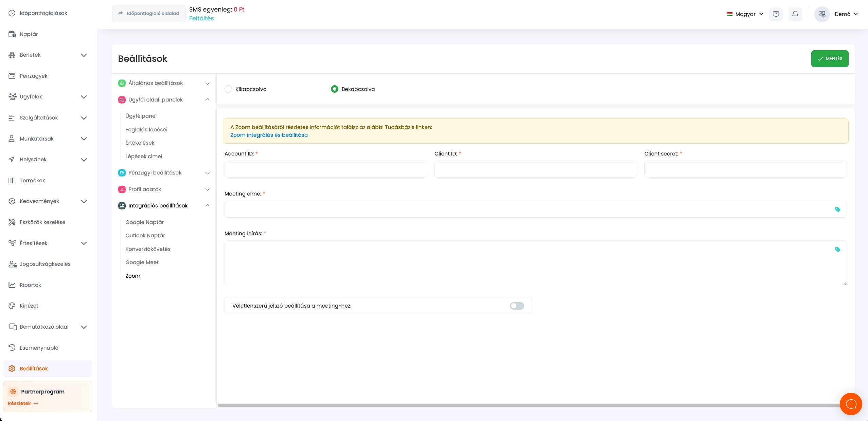Open Outlook Naptár integration item
868x421 pixels.
145,236
